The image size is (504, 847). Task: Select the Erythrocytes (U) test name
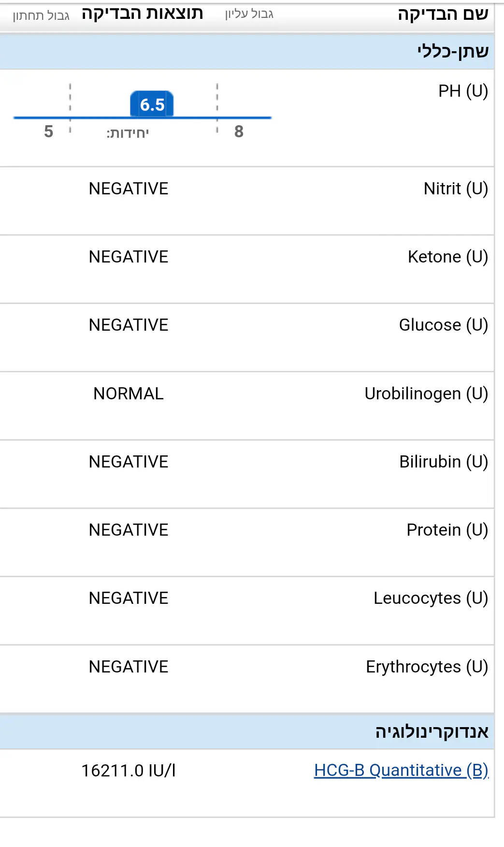tap(427, 667)
